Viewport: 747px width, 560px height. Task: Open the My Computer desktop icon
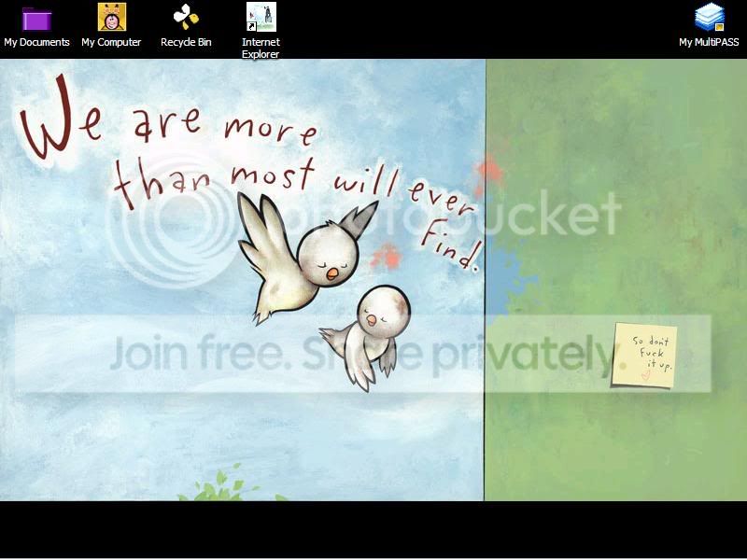(x=112, y=17)
